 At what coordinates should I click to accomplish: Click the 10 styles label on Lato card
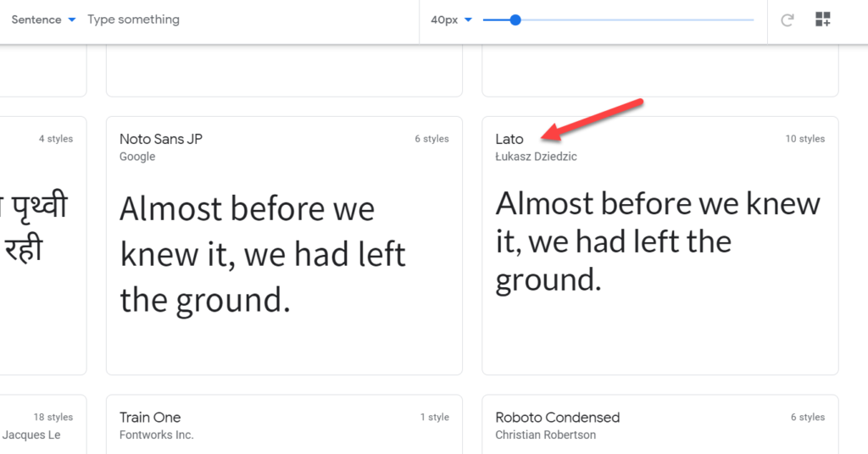click(805, 139)
